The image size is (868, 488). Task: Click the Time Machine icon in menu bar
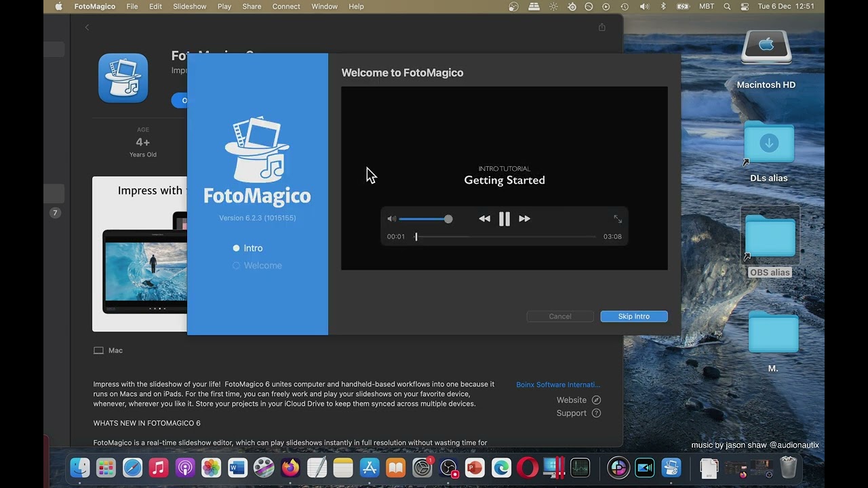click(x=625, y=6)
